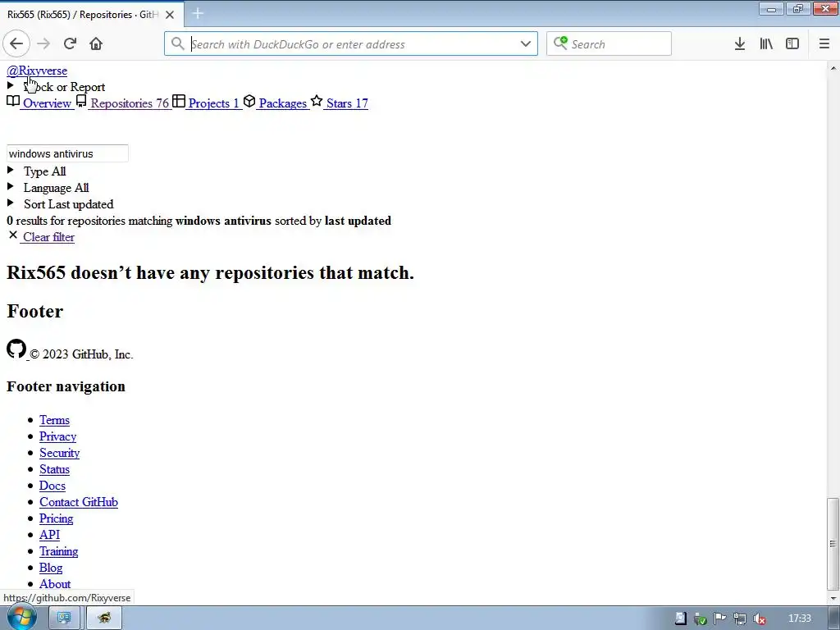This screenshot has width=840, height=630.
Task: Click the table icon next to Projects
Action: click(178, 101)
